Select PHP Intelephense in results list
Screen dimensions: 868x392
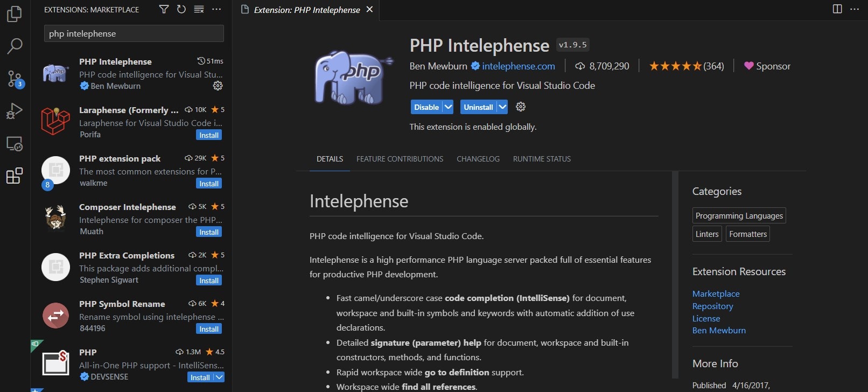tap(131, 73)
